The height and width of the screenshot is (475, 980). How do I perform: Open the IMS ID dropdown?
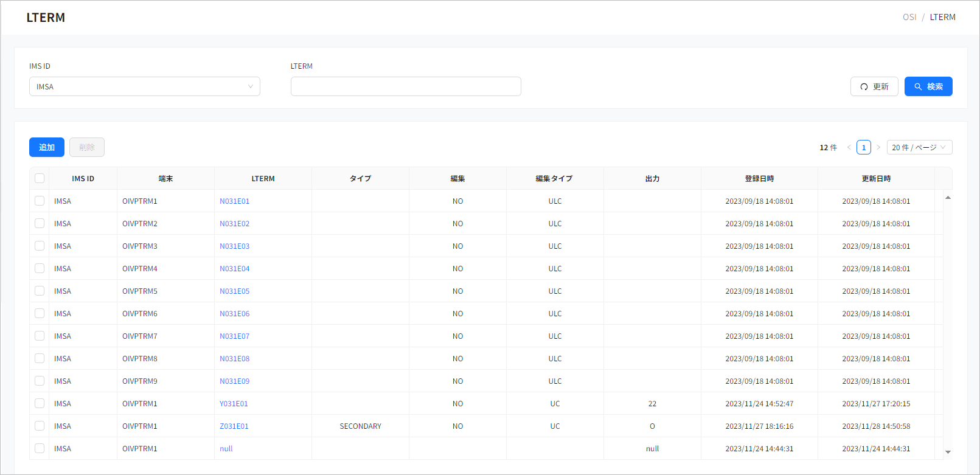[144, 86]
